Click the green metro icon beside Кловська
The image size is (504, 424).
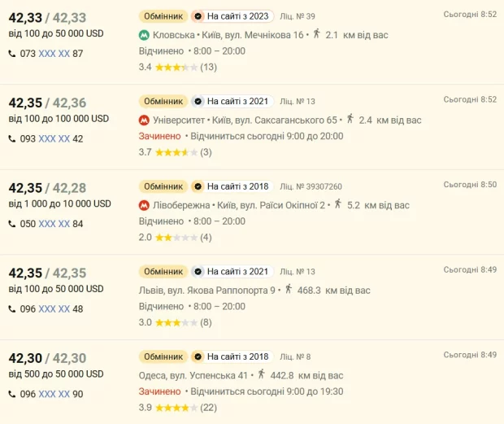point(144,35)
